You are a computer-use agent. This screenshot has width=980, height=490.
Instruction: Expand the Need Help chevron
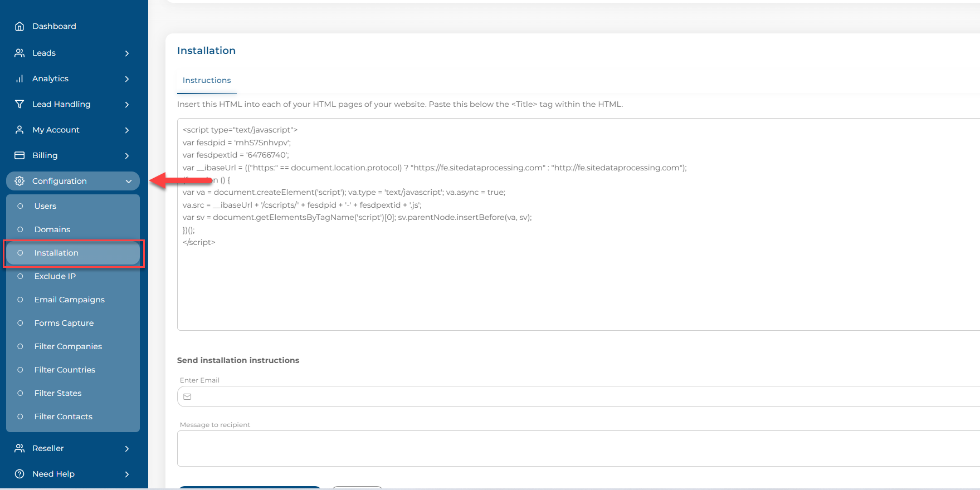(127, 474)
